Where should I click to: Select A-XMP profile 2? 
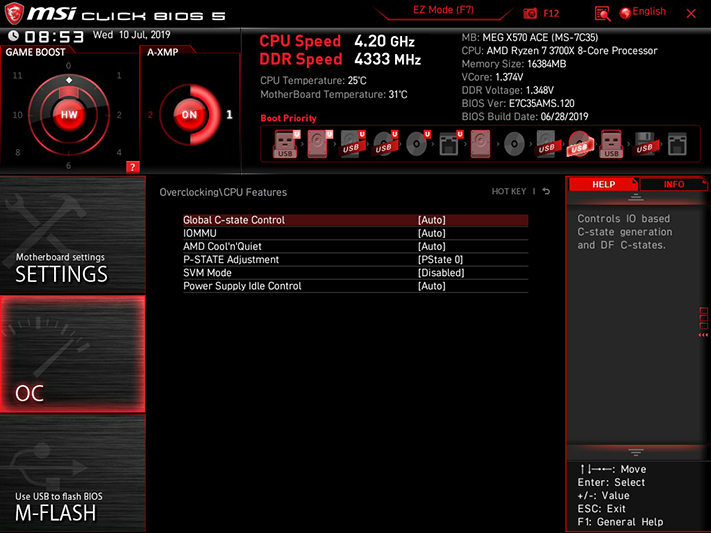(150, 115)
